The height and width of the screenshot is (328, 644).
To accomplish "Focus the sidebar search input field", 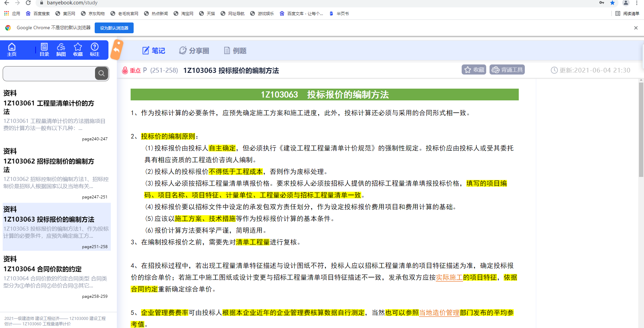I will point(49,74).
